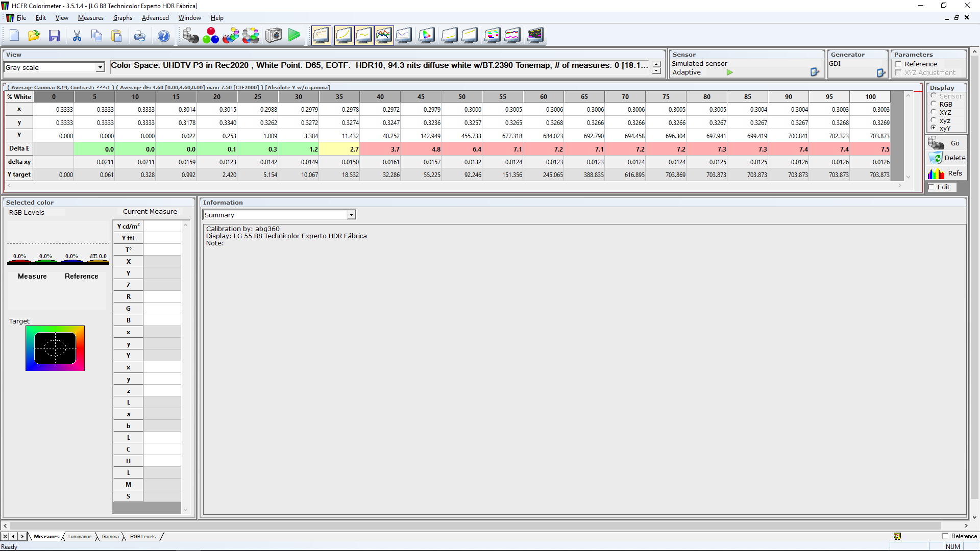Click the Save file toolbar icon
Image resolution: width=980 pixels, height=551 pixels.
click(55, 35)
